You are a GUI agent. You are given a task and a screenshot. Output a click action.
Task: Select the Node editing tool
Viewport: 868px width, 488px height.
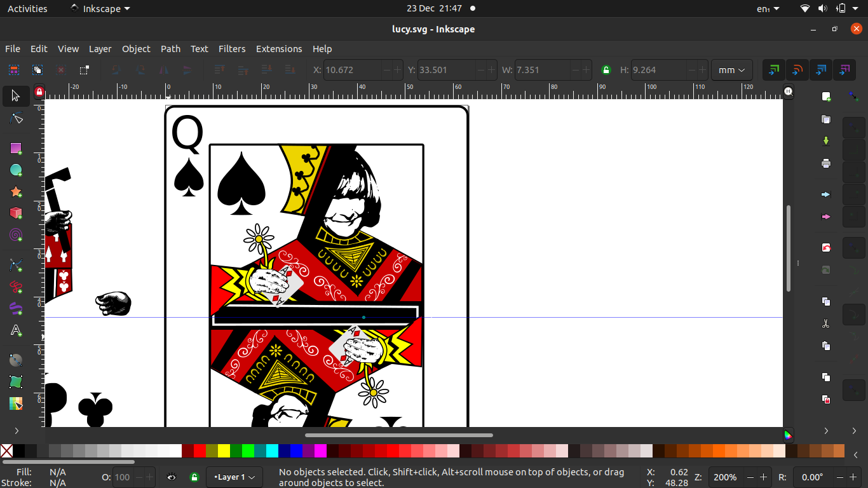(16, 118)
